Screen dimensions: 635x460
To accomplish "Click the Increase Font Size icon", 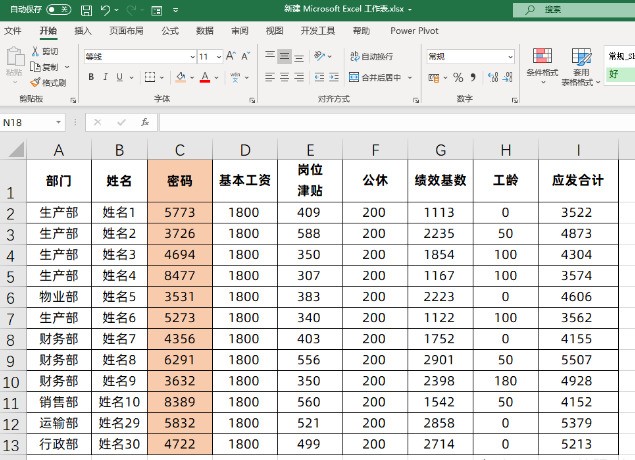I will (x=231, y=56).
